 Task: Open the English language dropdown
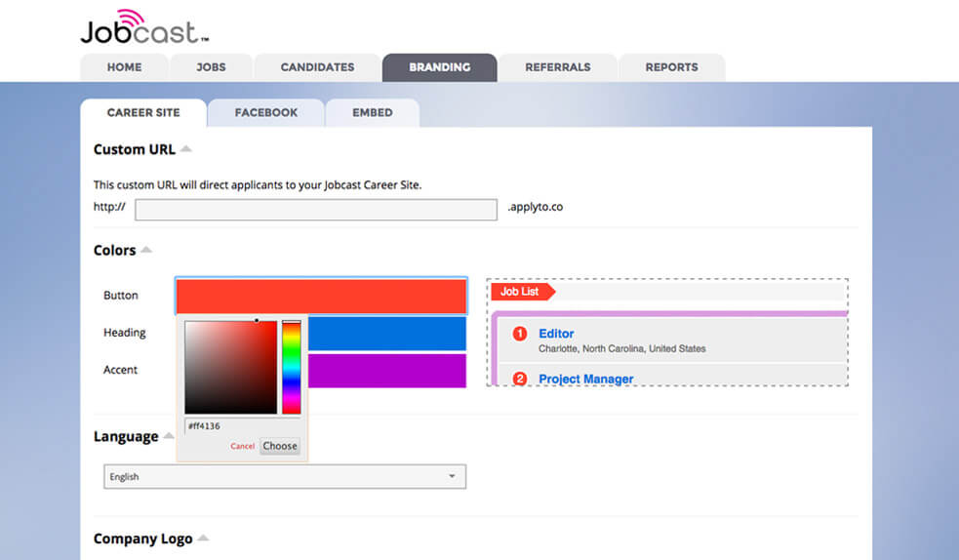(285, 476)
